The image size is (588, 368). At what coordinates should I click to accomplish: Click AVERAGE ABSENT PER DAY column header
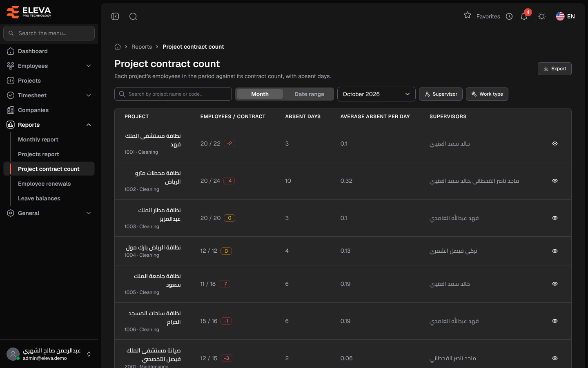pos(375,117)
